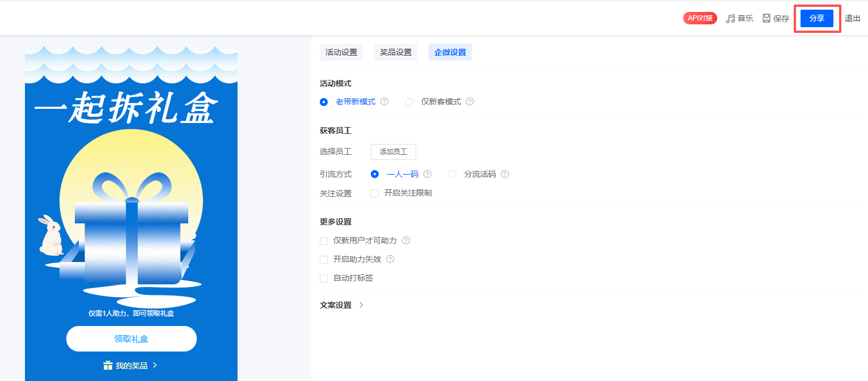Click help icon next to 一人一码

coord(427,174)
